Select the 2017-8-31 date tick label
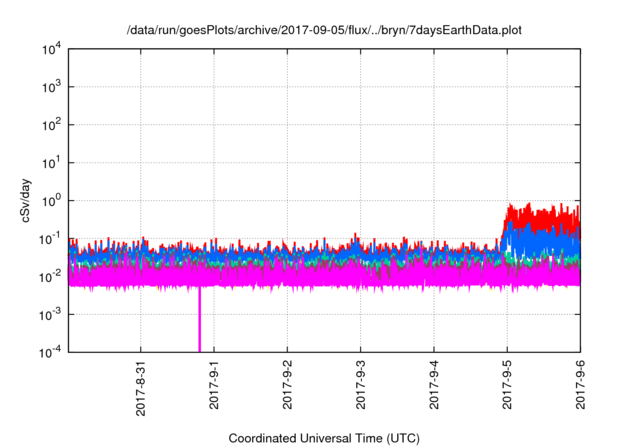Image resolution: width=640 pixels, height=448 pixels. tap(140, 387)
